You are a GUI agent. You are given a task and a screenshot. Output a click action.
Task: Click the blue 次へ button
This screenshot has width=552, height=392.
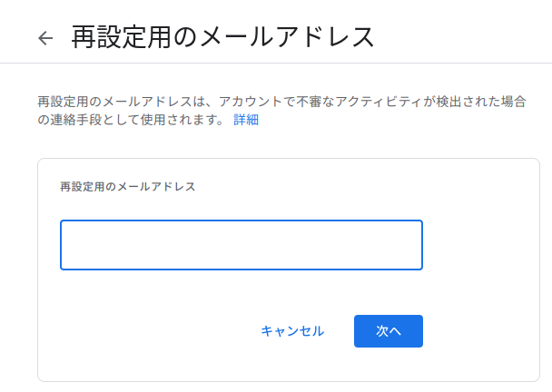[388, 331]
